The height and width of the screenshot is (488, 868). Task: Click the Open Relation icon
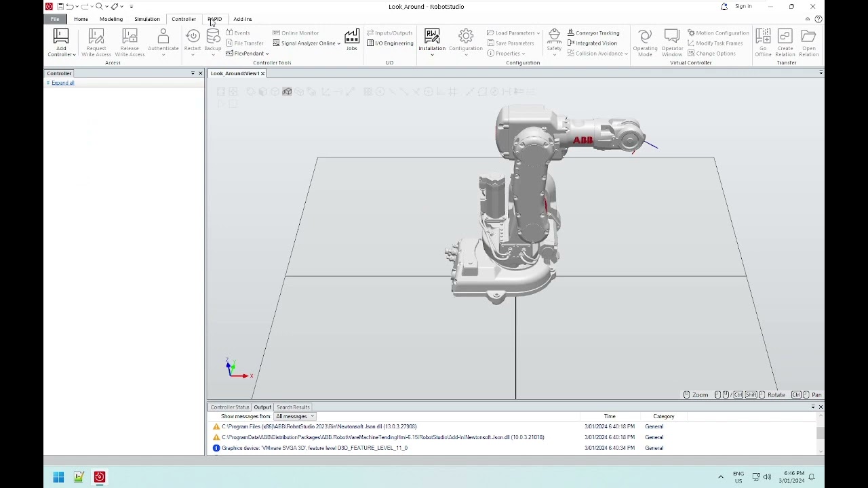(x=808, y=37)
